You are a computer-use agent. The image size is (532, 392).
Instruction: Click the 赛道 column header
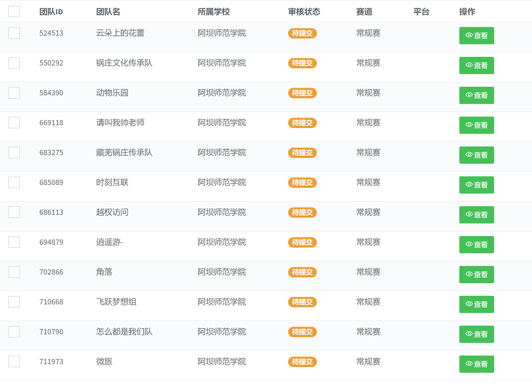364,12
